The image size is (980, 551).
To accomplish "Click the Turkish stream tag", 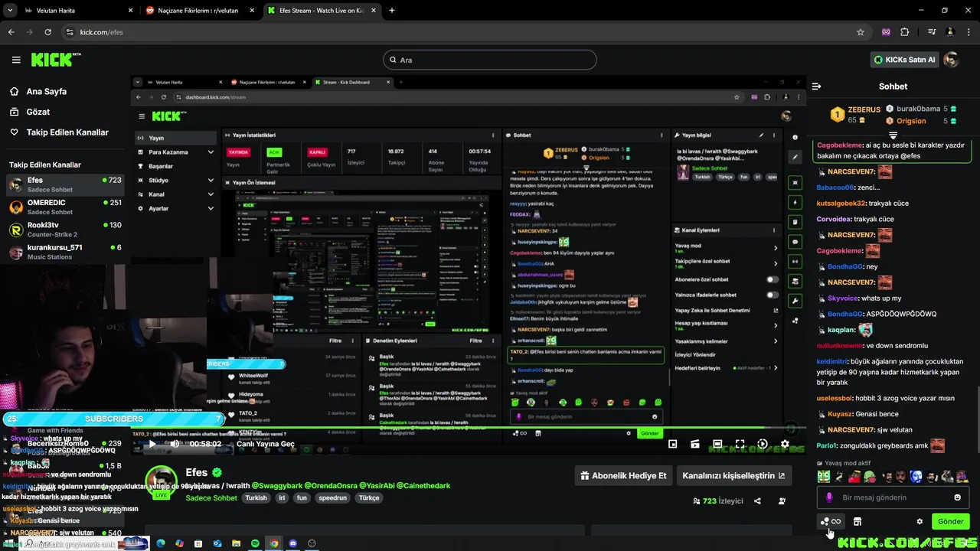I will point(256,497).
